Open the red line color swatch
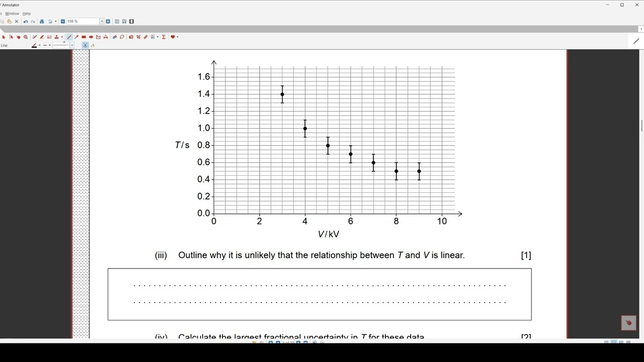 (34, 45)
